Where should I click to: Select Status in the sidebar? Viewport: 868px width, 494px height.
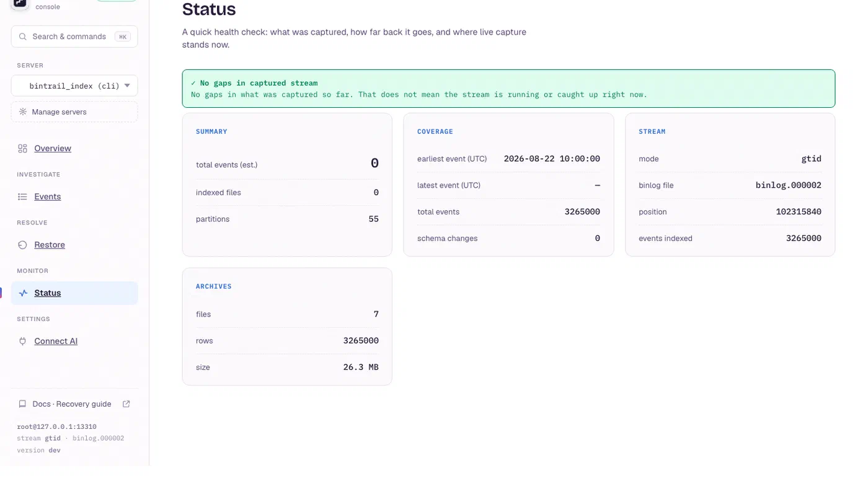(x=74, y=293)
